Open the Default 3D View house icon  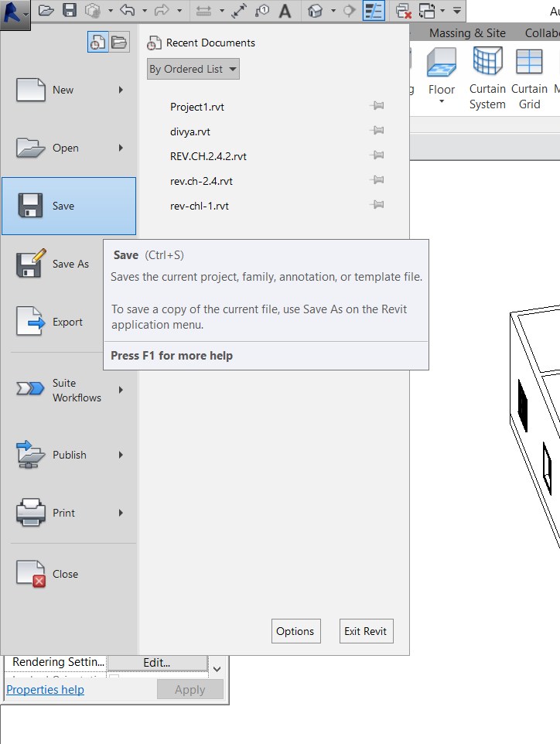tap(315, 11)
